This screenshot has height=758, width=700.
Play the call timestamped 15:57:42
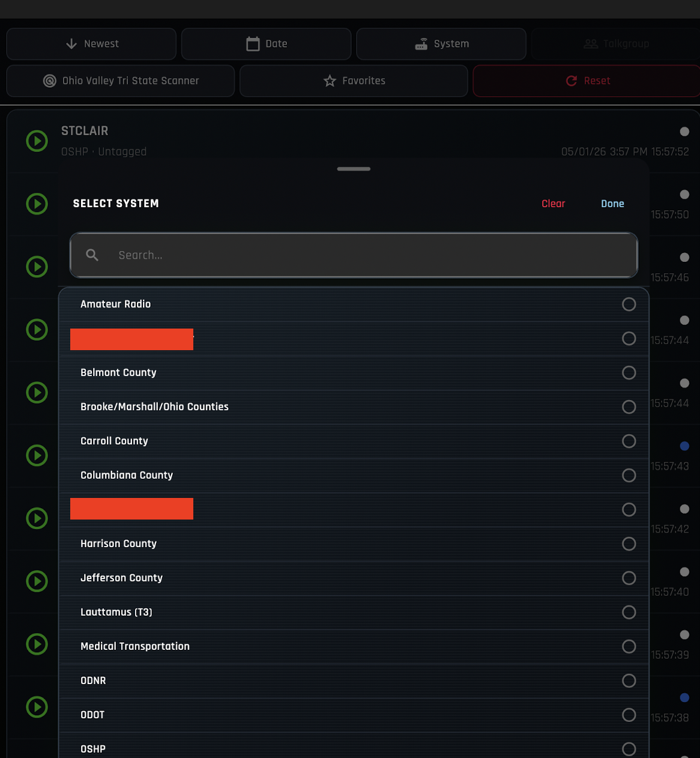[37, 518]
